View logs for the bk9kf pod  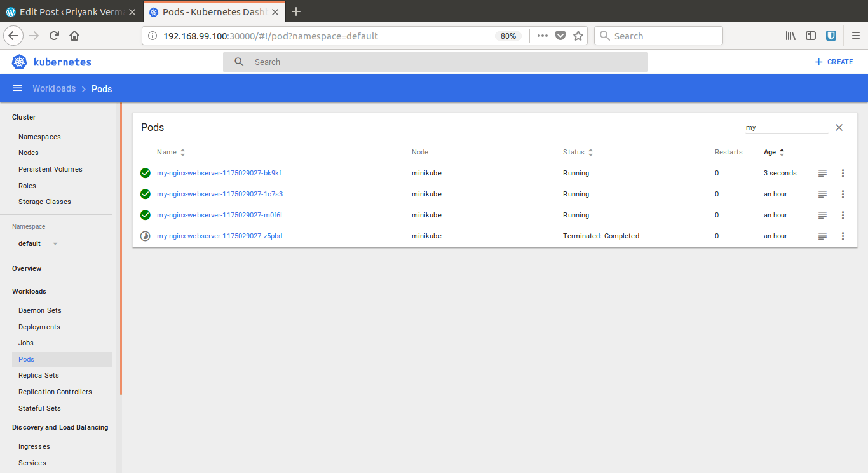(x=822, y=173)
